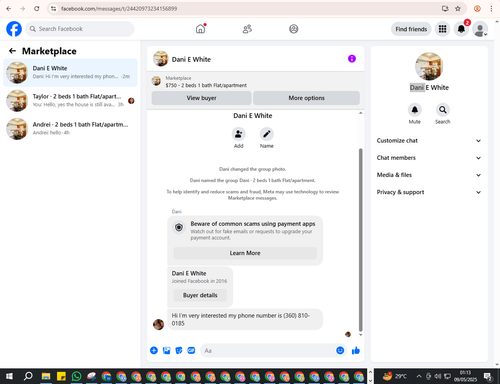500x384 pixels.
Task: Click Dani E White's large profile photo
Action: [x=429, y=66]
